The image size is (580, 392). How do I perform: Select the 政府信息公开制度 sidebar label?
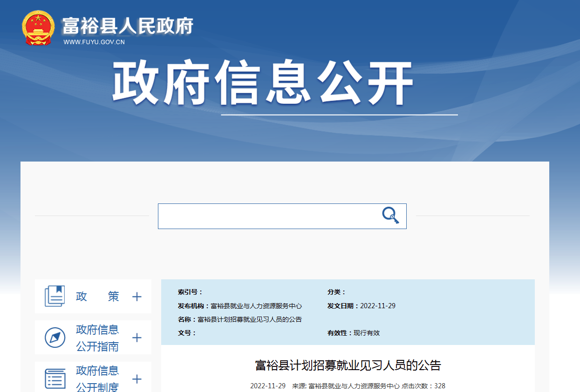coord(97,379)
